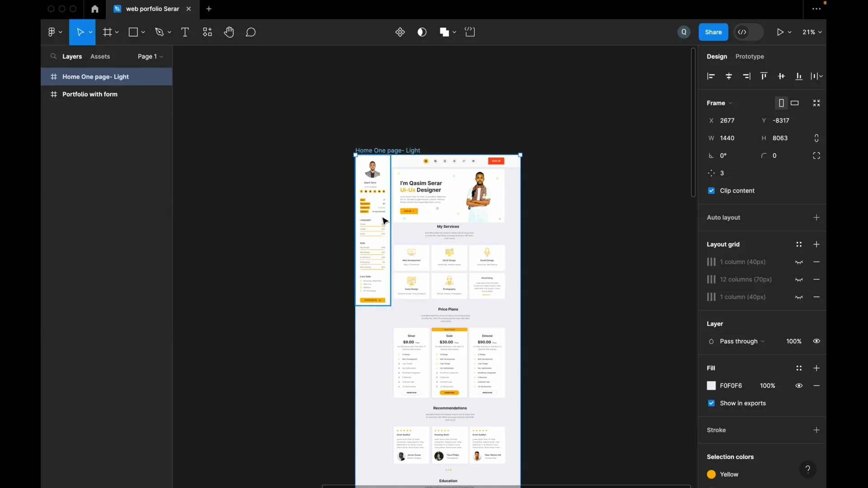
Task: Click the Share button
Action: point(713,32)
